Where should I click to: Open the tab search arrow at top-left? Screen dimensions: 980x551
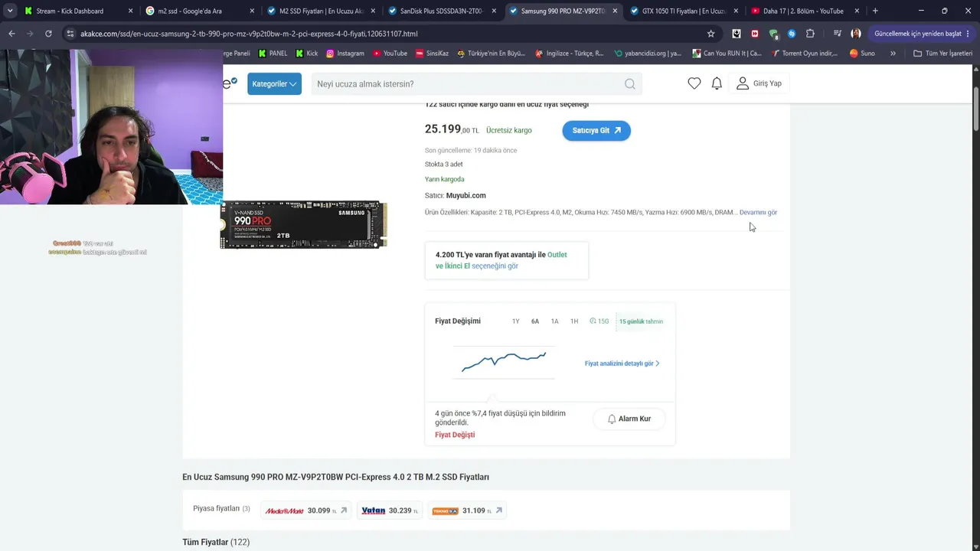click(x=10, y=11)
